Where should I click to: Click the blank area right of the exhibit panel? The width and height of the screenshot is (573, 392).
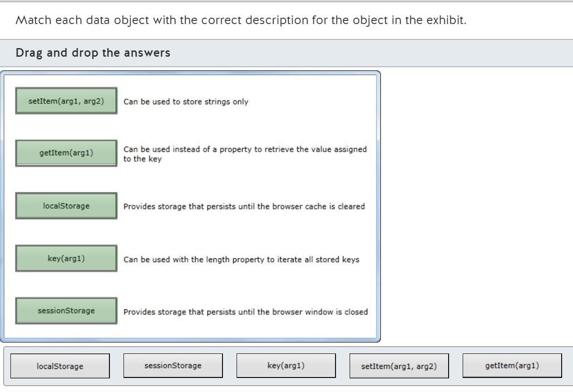pos(477,204)
